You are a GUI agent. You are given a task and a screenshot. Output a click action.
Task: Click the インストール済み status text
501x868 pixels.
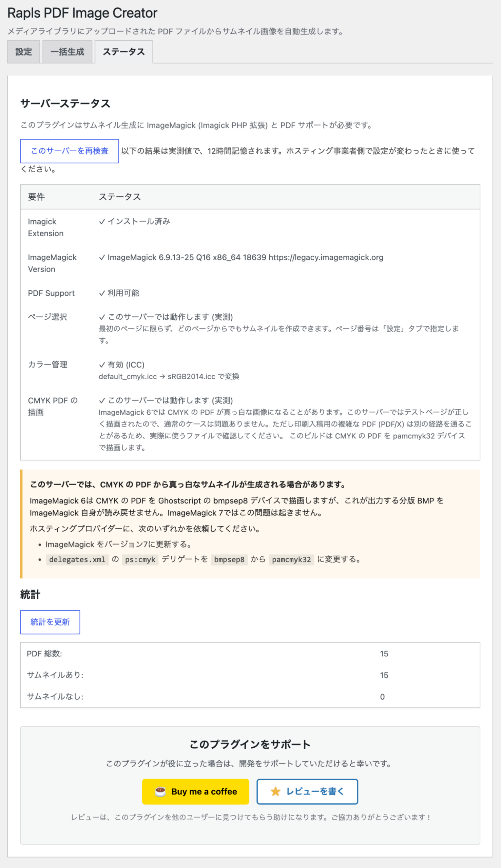(x=139, y=221)
